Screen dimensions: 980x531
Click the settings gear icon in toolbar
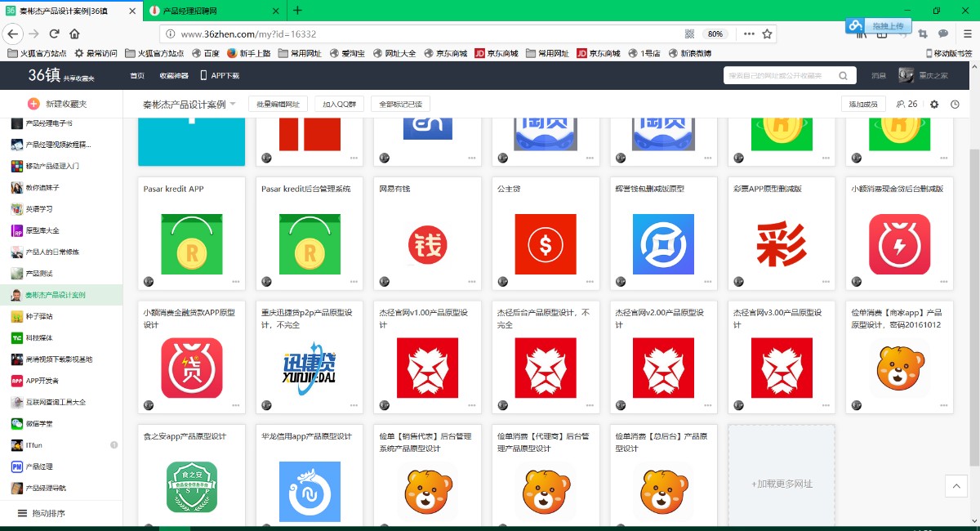934,105
